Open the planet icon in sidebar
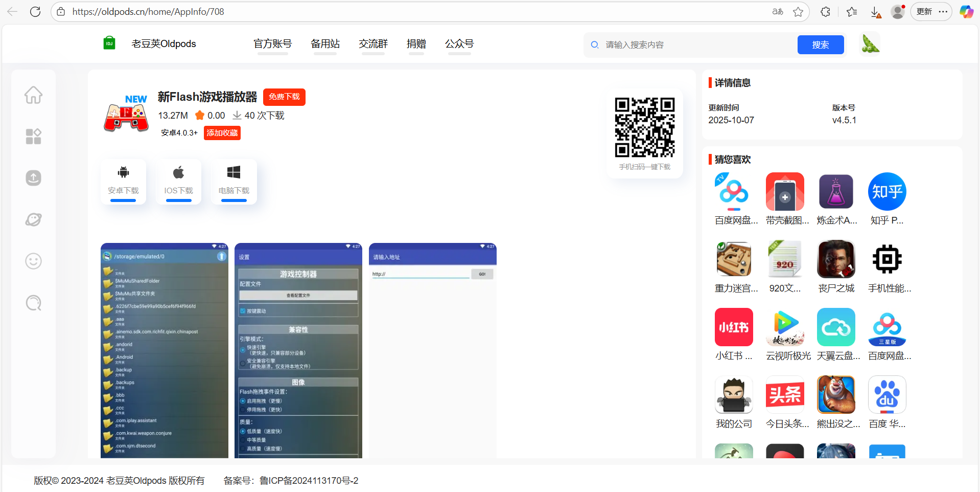 (34, 219)
